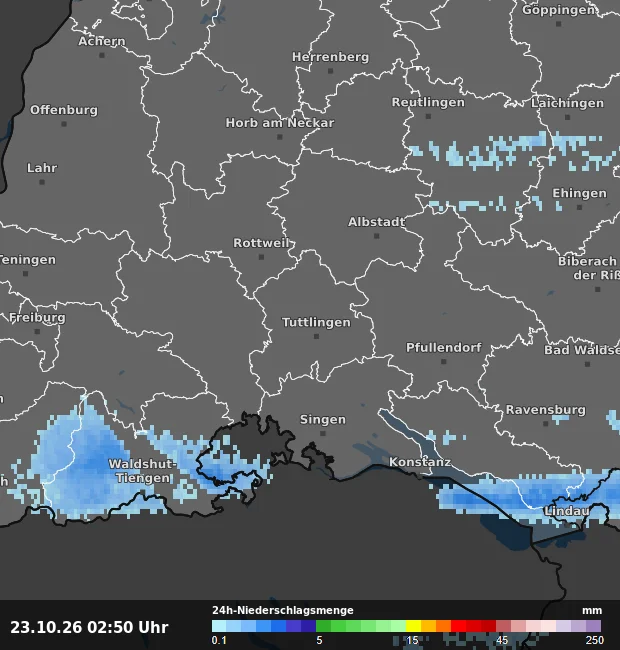Click the Achern city label
The image size is (620, 650).
pos(102,41)
